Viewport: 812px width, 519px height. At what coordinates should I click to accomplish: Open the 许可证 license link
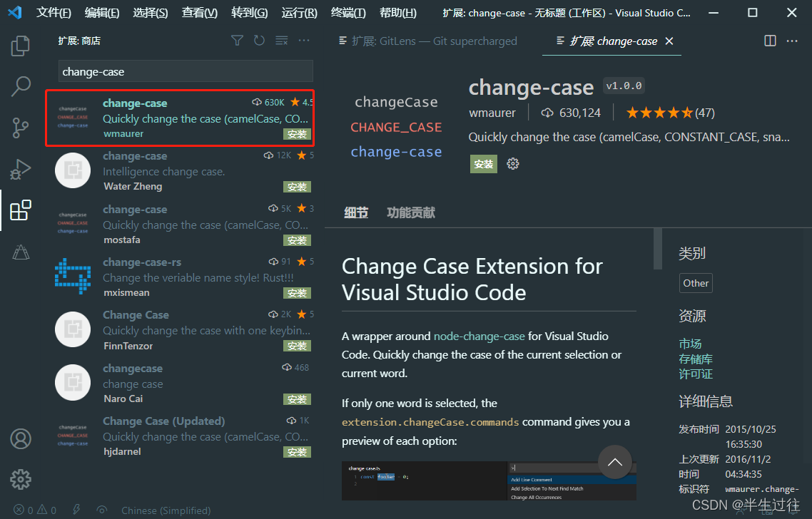[x=696, y=374]
